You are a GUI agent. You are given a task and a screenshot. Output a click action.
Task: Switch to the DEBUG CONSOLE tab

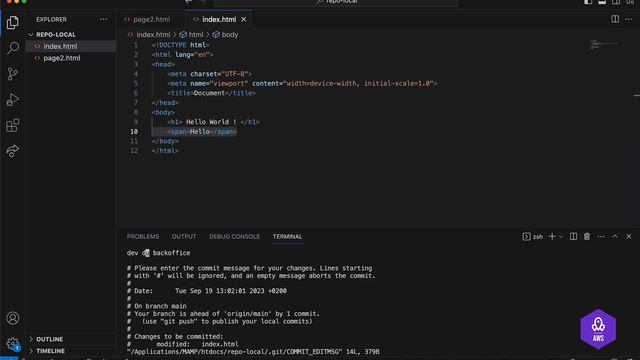coord(235,237)
